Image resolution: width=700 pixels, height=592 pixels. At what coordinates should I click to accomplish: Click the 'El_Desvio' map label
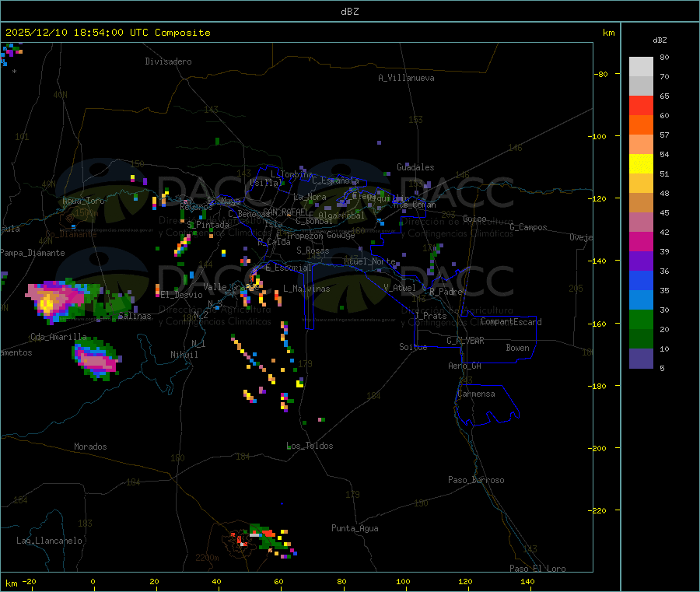tap(182, 295)
